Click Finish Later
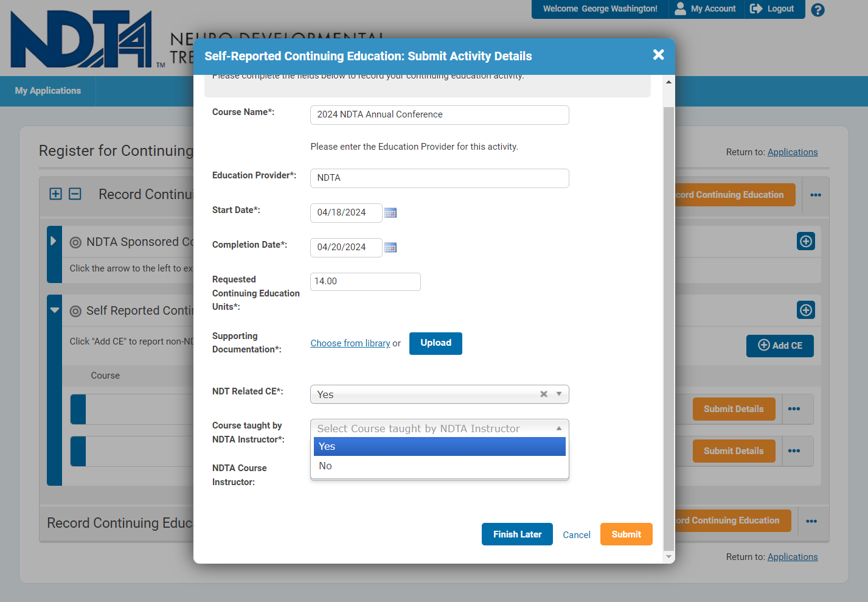 517,534
